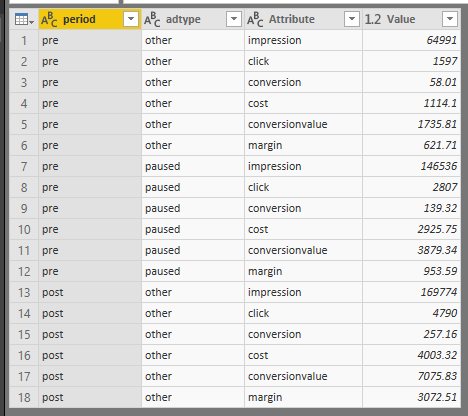This screenshot has height=416, width=468.
Task: Click 'conversionvalue' in row 11
Action: click(288, 250)
